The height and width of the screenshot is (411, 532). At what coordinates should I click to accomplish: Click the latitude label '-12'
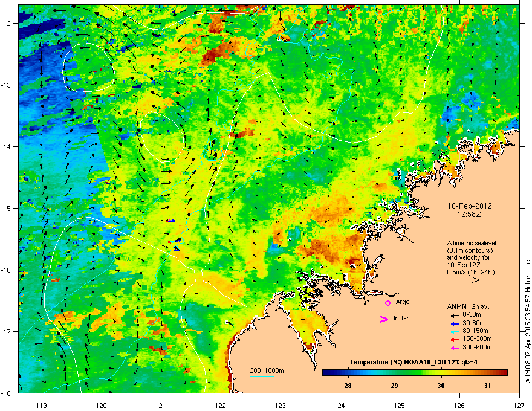6,23
